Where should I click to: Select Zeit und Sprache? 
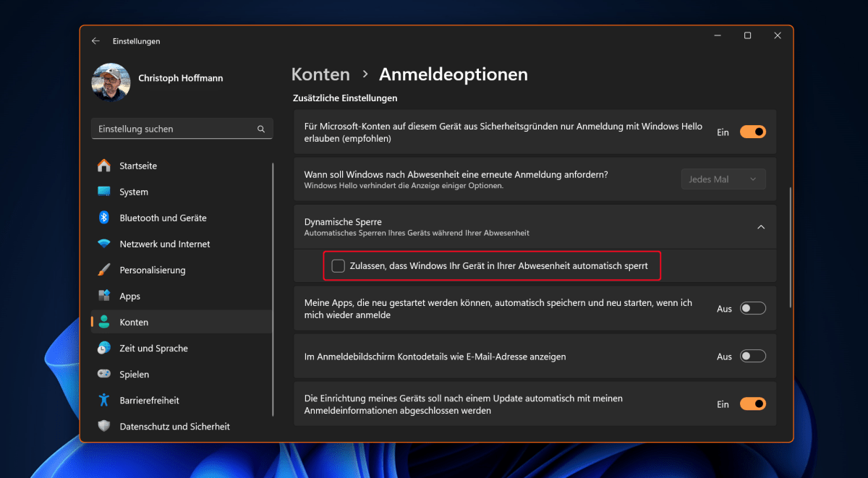click(153, 348)
